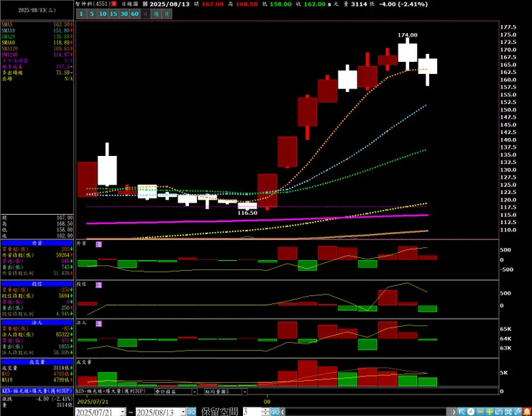Image resolution: width=532 pixels, height=416 pixels.
Task: Click GO button next to end date
Action: [191, 412]
